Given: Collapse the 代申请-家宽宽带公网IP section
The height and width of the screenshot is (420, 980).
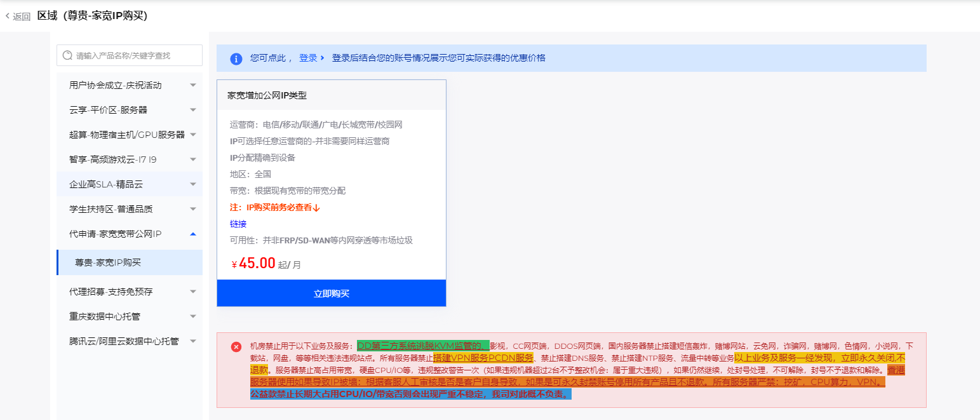Looking at the screenshot, I should click(193, 234).
